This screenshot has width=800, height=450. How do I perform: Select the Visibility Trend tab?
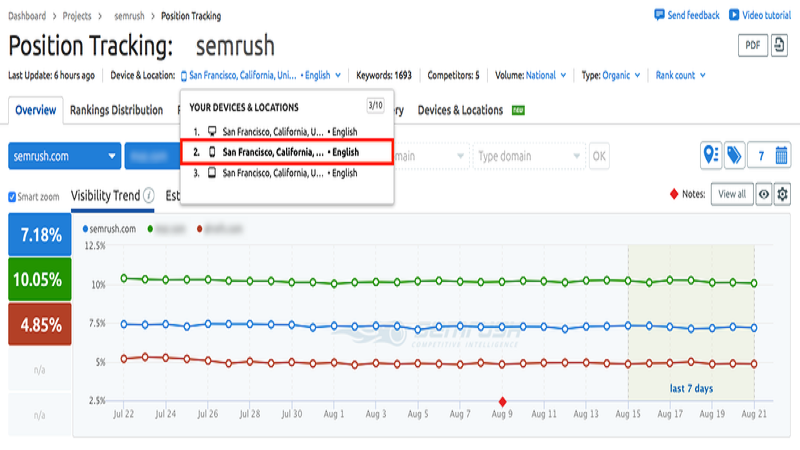click(105, 196)
